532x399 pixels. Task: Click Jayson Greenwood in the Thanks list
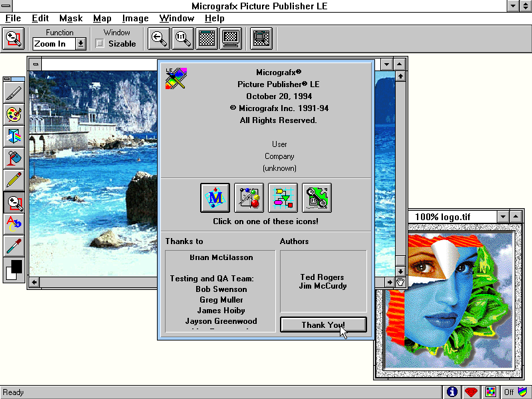(221, 321)
